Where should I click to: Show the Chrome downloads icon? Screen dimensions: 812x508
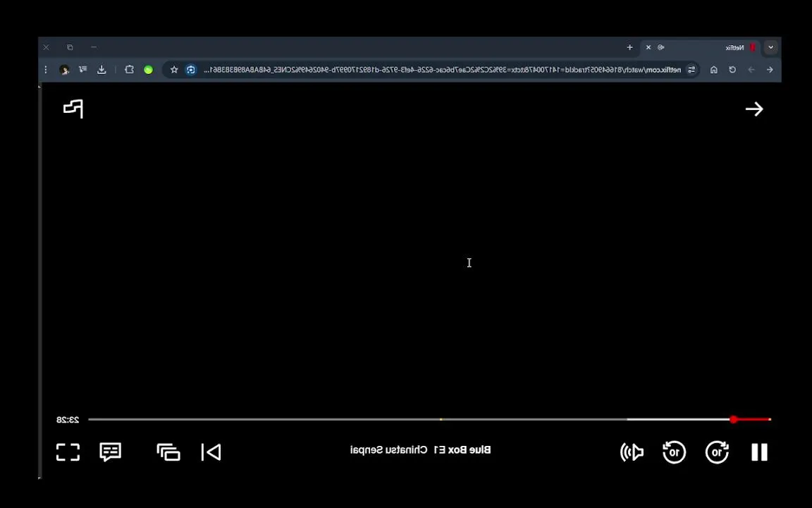tap(101, 69)
